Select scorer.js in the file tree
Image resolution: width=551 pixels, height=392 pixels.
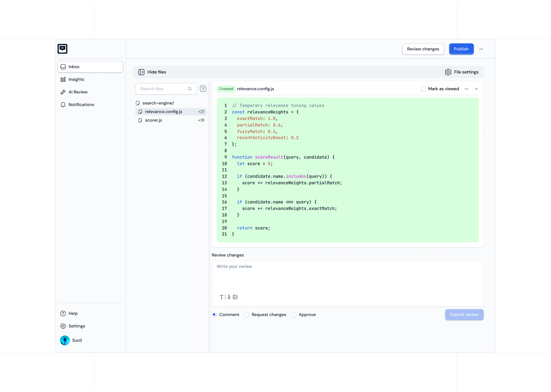tap(171, 120)
